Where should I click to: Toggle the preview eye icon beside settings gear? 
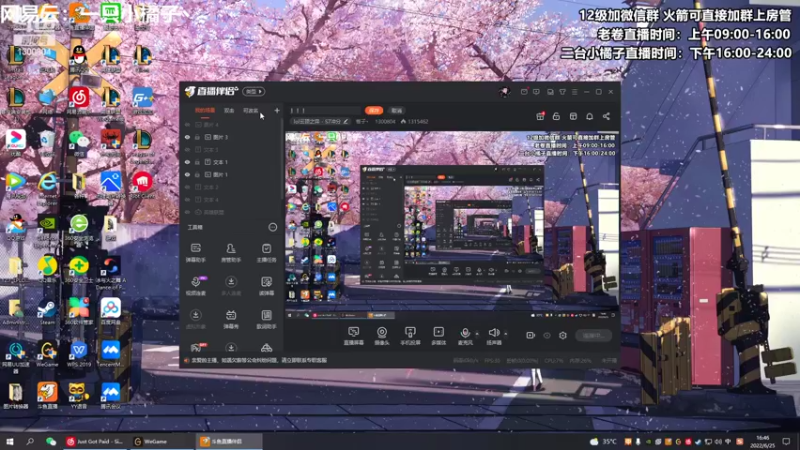pos(546,335)
